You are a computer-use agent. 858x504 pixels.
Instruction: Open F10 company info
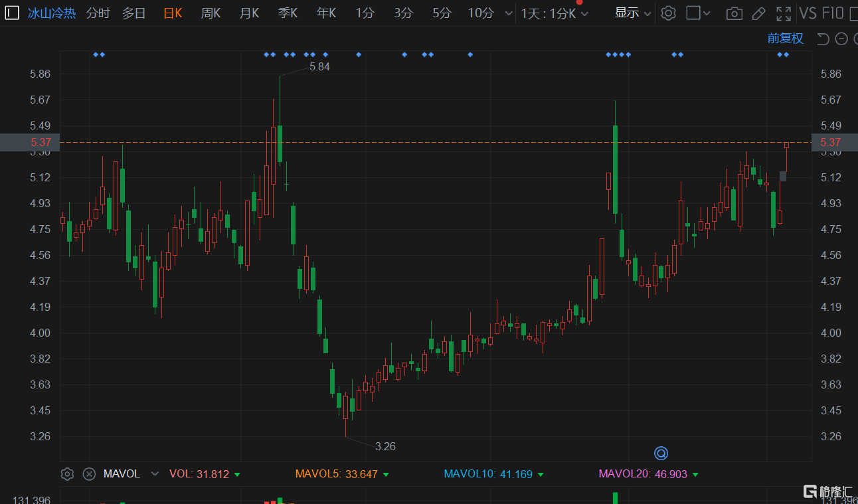click(833, 13)
